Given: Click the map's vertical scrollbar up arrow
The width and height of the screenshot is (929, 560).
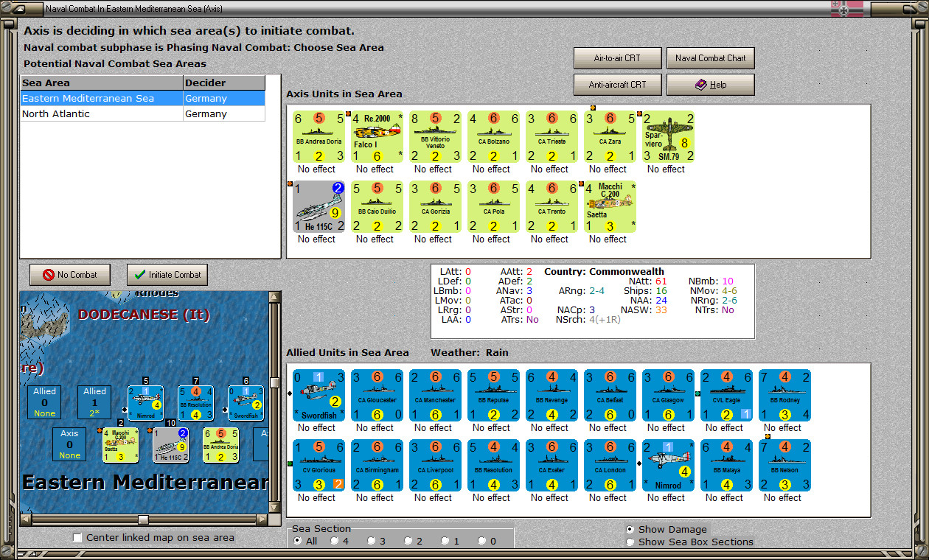Looking at the screenshot, I should (x=275, y=298).
